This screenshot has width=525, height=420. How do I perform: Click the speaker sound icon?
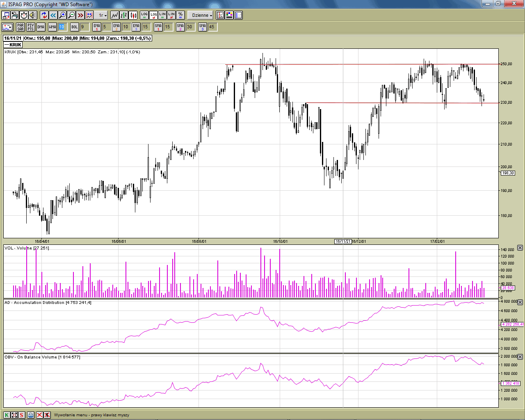[33, 15]
